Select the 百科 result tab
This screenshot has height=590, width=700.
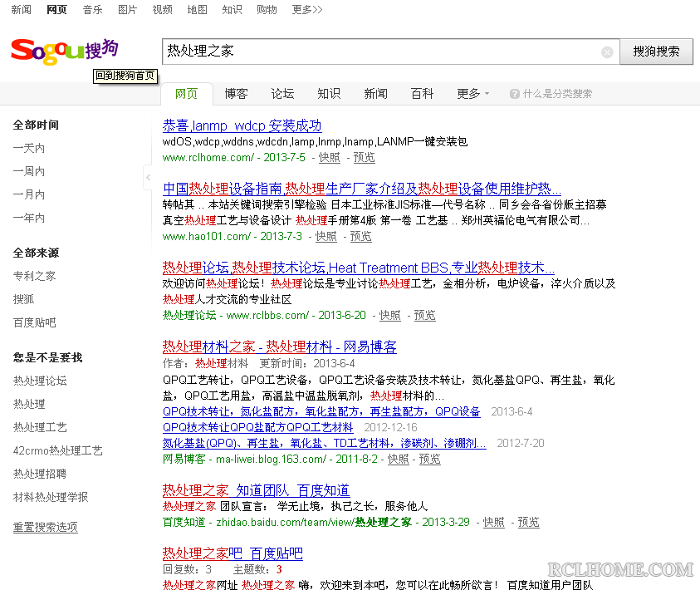point(422,94)
